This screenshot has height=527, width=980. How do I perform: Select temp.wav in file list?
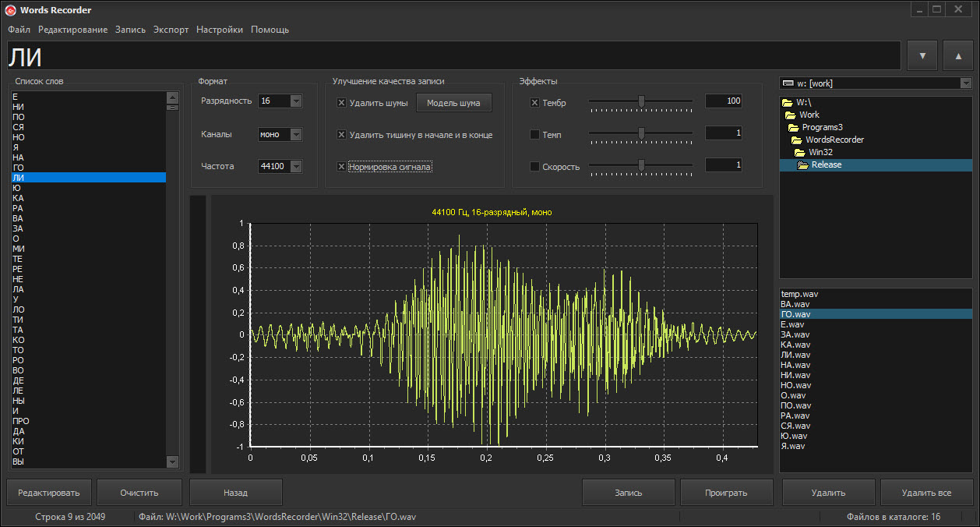click(876, 294)
